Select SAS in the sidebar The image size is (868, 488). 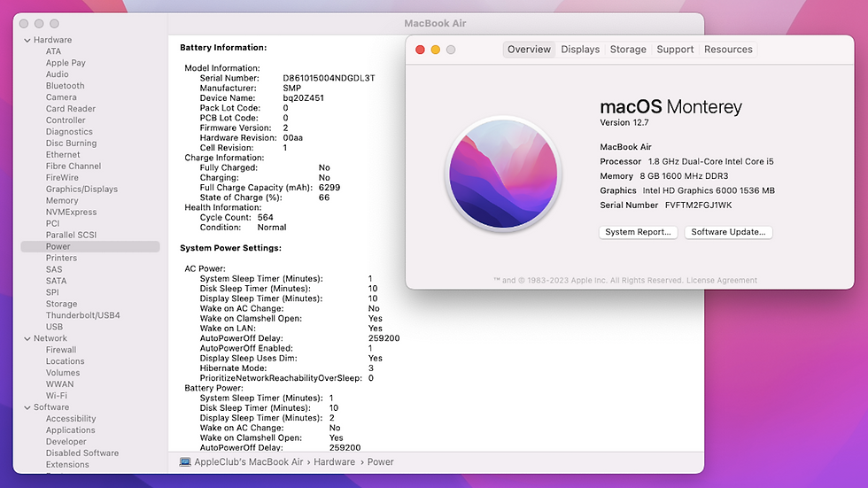pos(54,269)
